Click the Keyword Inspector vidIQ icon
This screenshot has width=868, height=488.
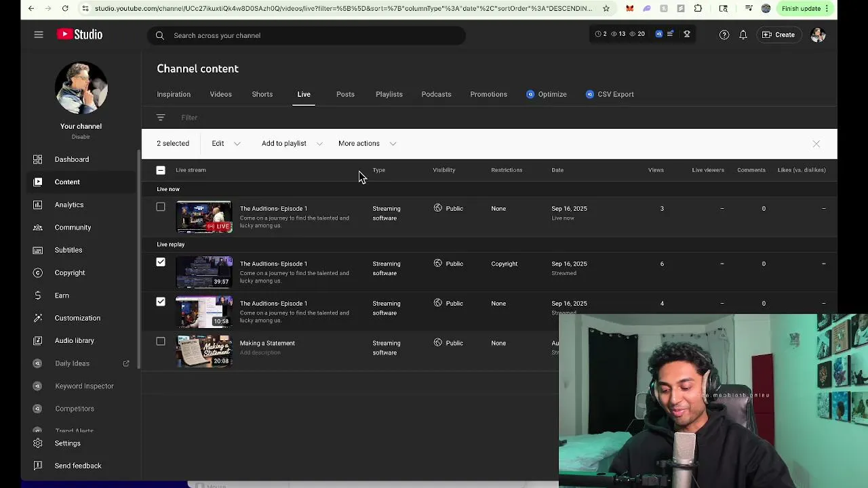pyautogui.click(x=38, y=386)
